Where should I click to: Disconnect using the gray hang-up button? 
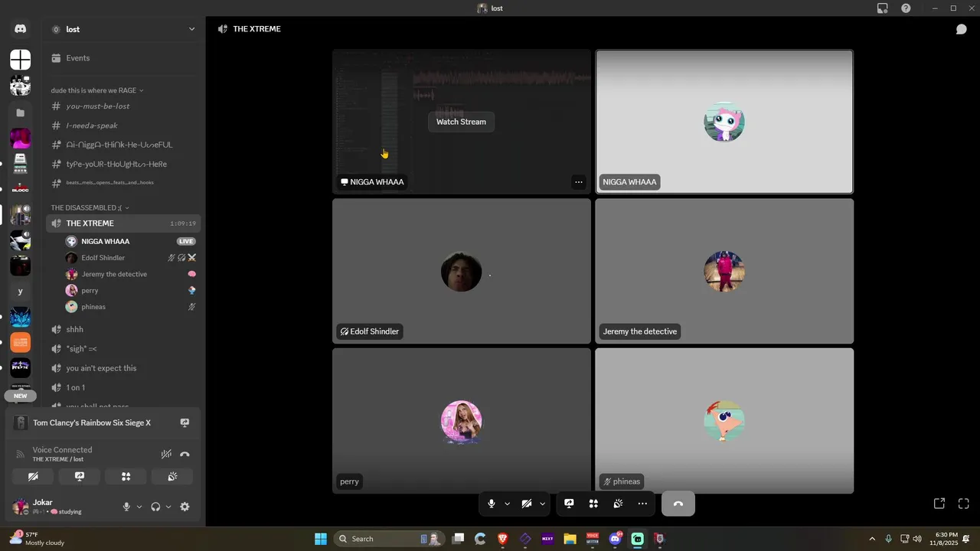(x=678, y=504)
